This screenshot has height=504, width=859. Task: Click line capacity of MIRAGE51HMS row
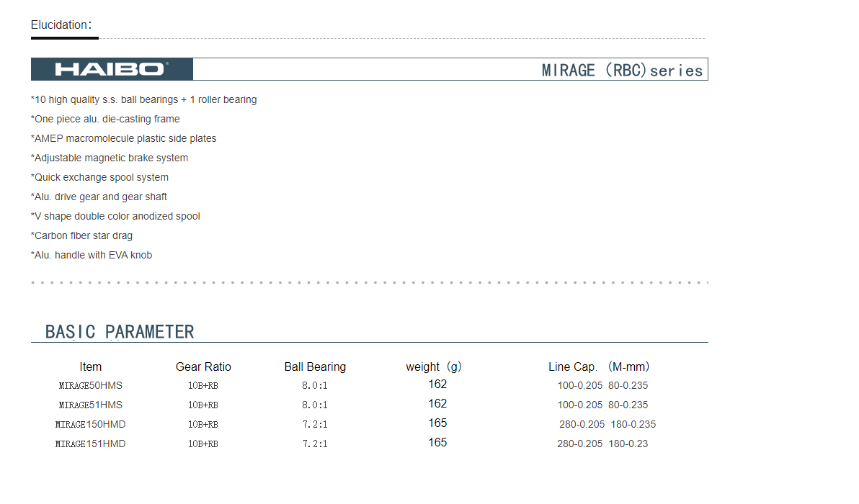click(x=602, y=405)
